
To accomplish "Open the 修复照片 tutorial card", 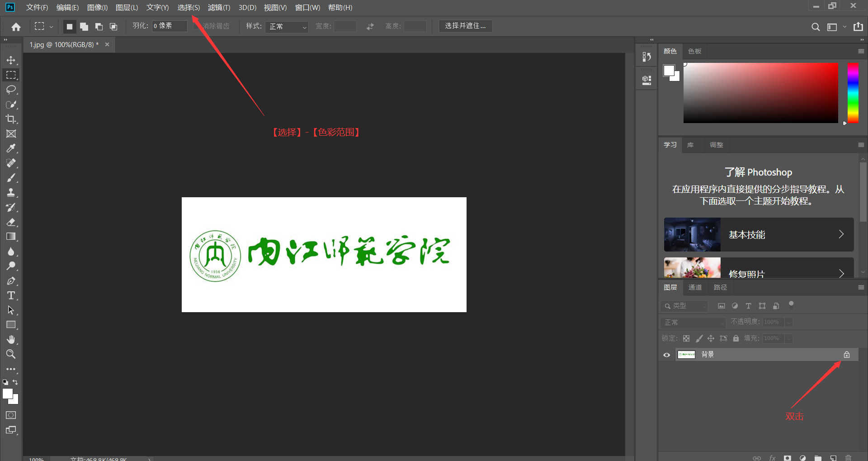I will click(x=759, y=268).
